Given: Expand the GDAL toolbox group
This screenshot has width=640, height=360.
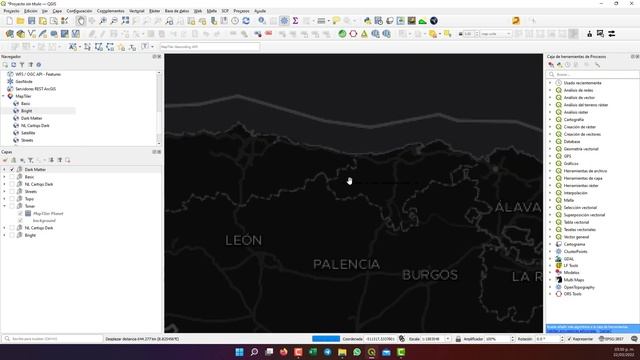Looking at the screenshot, I should tap(550, 259).
